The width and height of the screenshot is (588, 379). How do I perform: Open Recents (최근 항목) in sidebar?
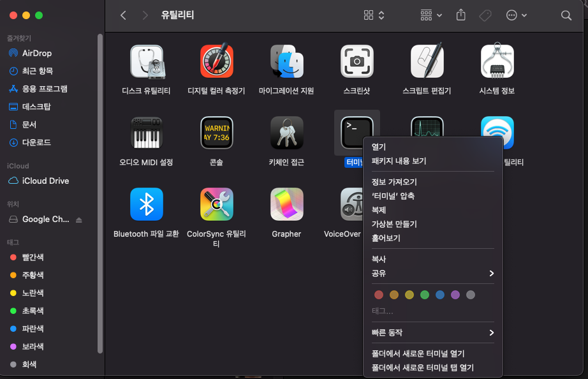click(31, 71)
